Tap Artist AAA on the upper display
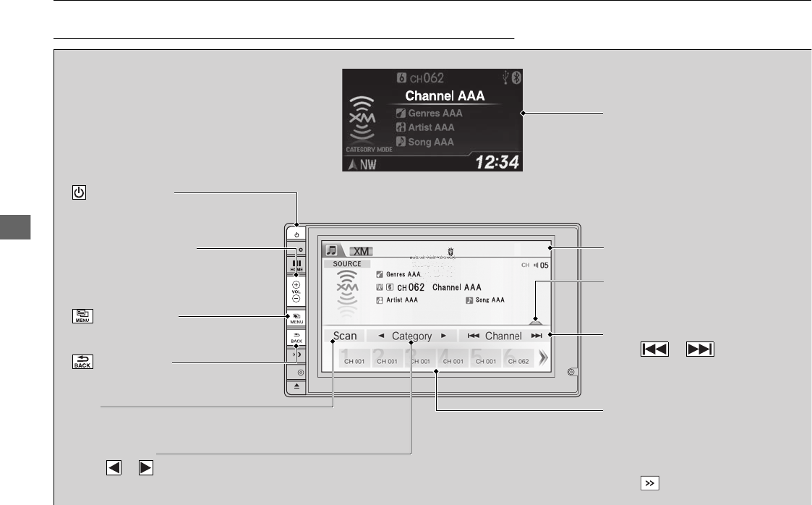 pyautogui.click(x=431, y=127)
